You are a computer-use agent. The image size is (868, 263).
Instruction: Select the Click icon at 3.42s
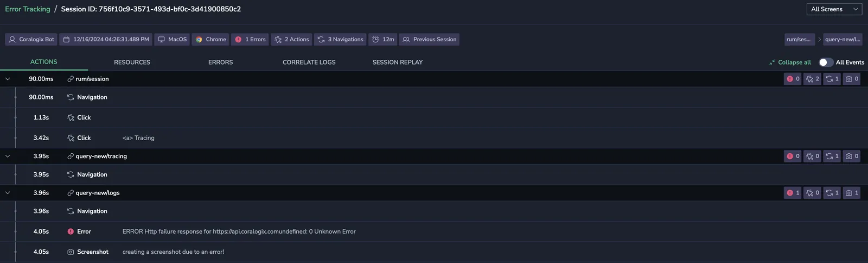point(71,138)
